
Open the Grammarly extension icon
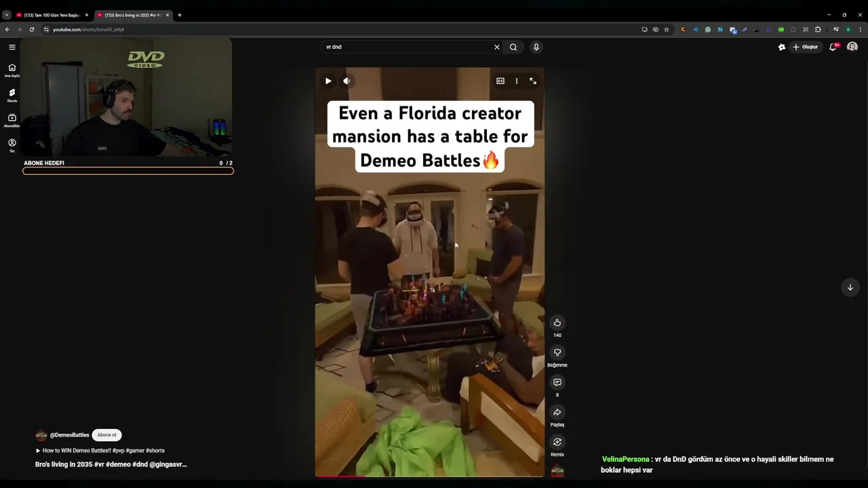point(707,30)
